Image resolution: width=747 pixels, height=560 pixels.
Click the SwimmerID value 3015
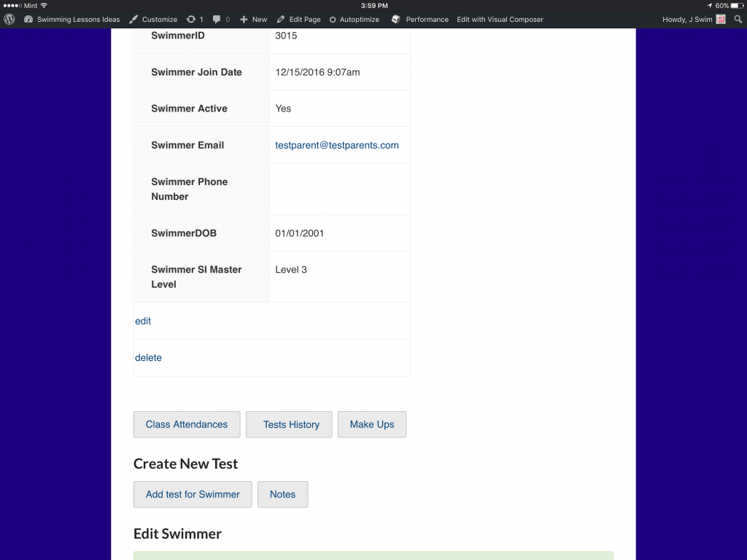click(286, 36)
